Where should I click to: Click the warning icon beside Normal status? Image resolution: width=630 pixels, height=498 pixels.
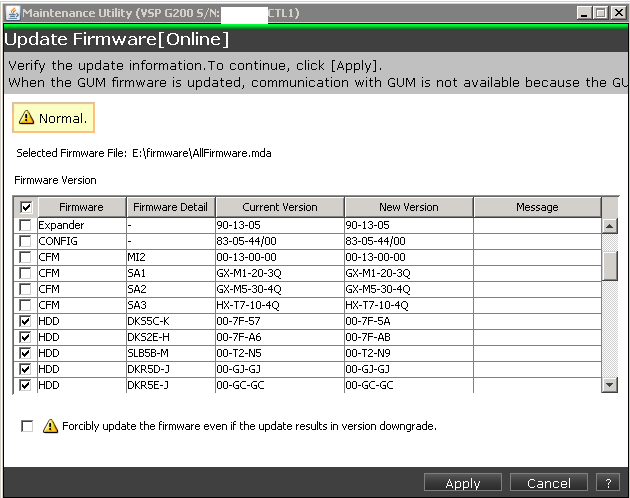pyautogui.click(x=27, y=117)
